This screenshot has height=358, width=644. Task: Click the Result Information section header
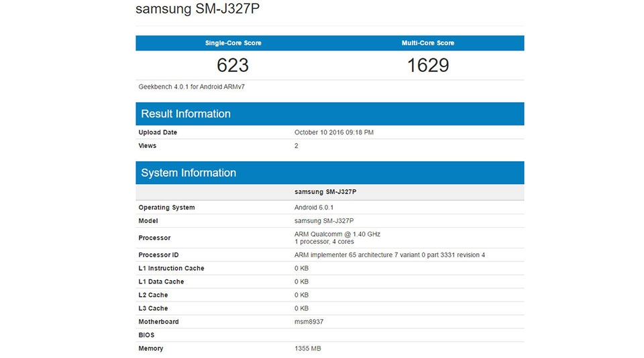[x=330, y=114]
